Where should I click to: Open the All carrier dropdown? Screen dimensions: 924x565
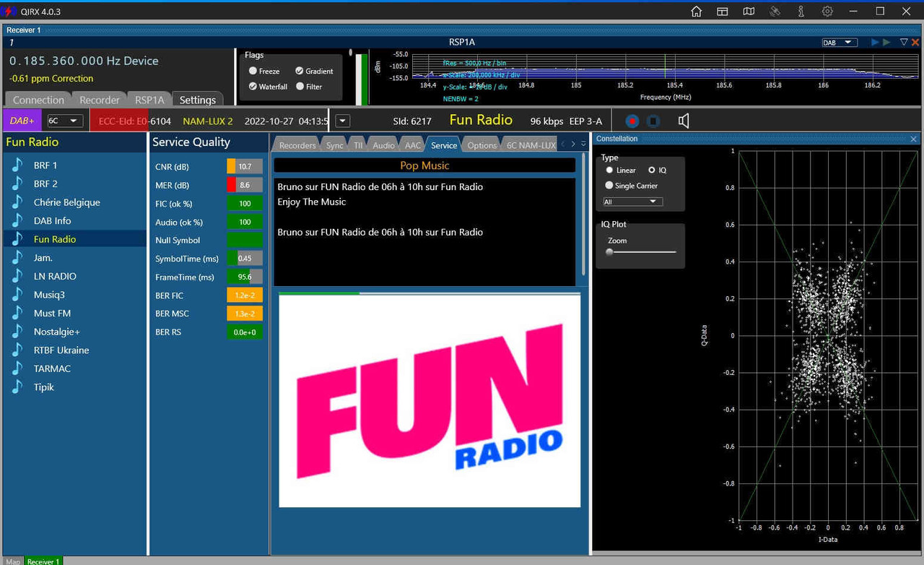[633, 202]
